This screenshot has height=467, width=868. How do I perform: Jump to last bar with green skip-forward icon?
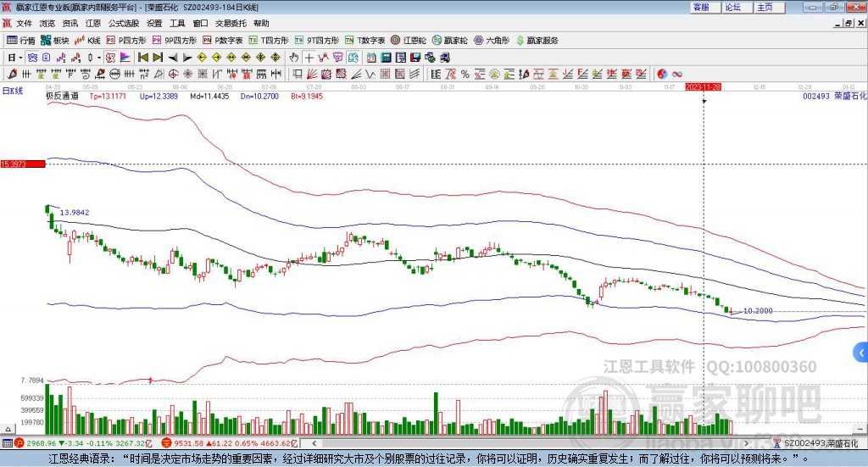[x=158, y=58]
